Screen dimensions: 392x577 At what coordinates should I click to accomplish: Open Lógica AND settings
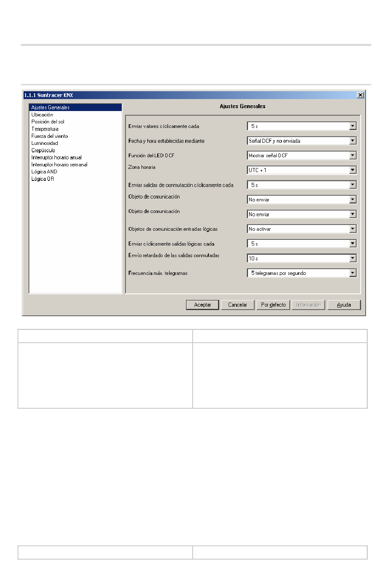coord(44,172)
